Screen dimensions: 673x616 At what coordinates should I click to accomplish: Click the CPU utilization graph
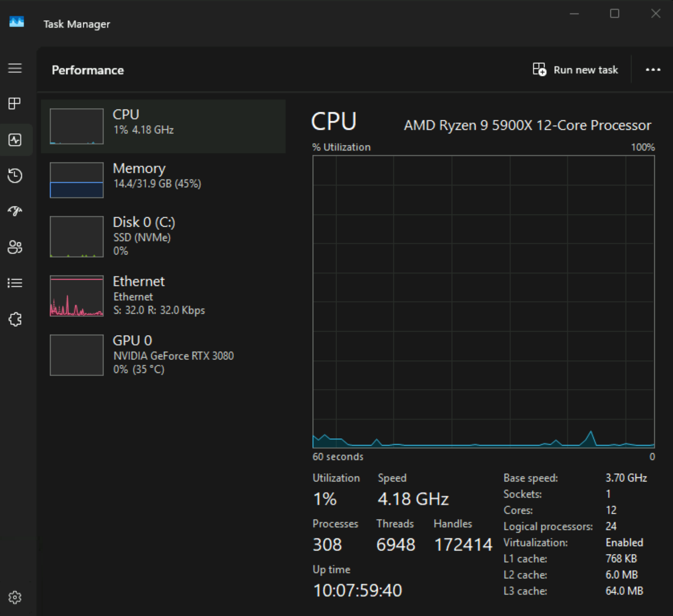484,302
